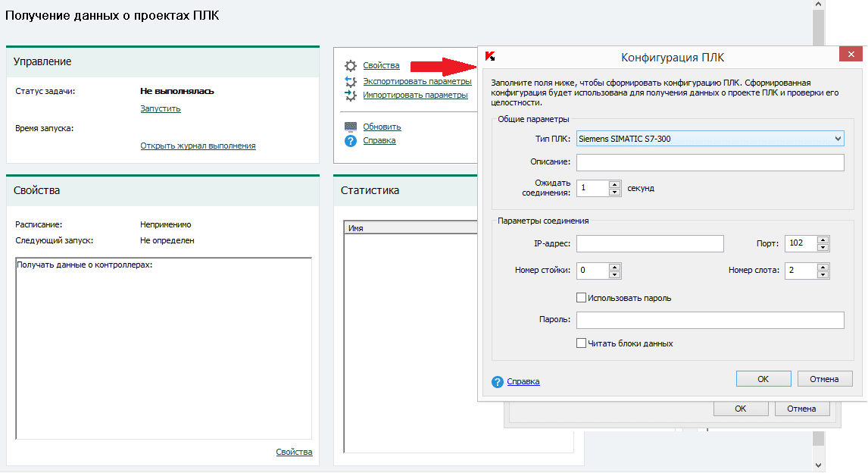Open the Справка link in PLC dialog
The height and width of the screenshot is (473, 868).
523,381
